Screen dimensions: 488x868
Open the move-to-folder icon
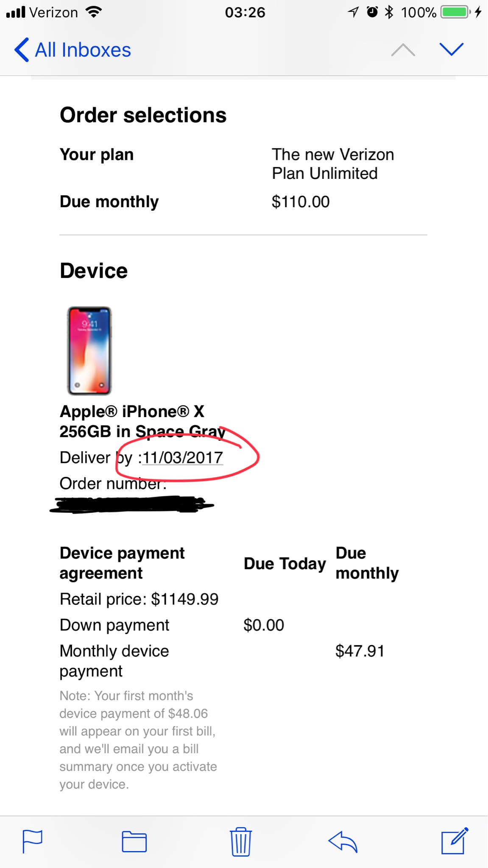click(134, 841)
